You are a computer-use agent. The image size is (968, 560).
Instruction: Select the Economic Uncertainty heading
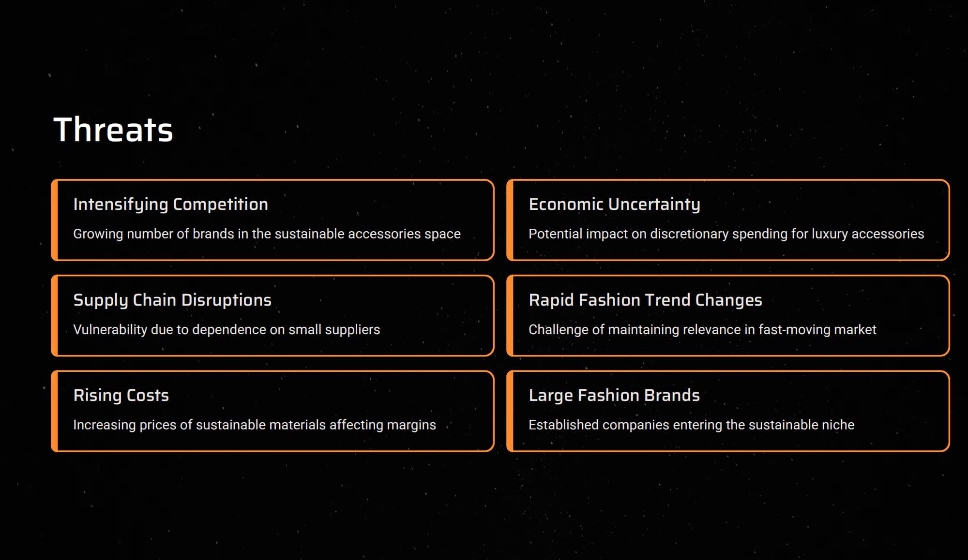[614, 204]
